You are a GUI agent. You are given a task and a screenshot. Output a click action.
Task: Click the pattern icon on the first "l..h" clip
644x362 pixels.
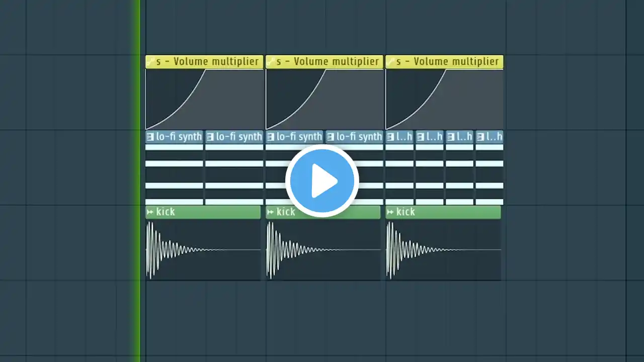coord(390,137)
